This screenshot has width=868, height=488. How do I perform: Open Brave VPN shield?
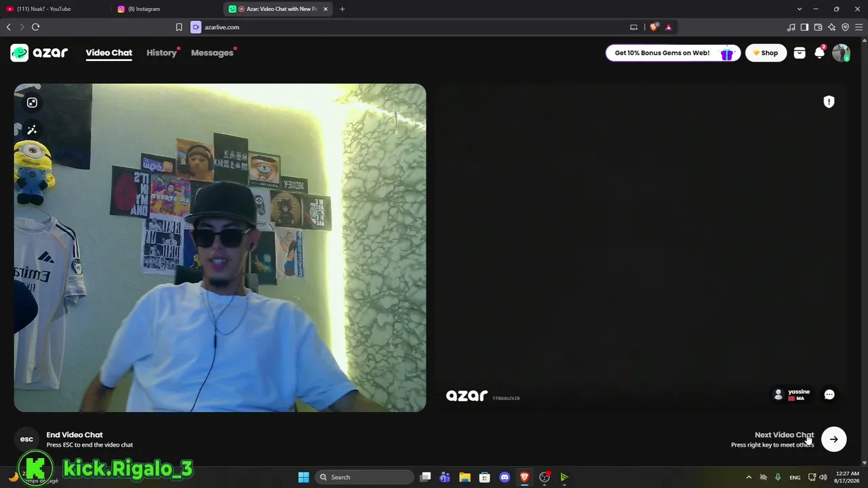845,27
